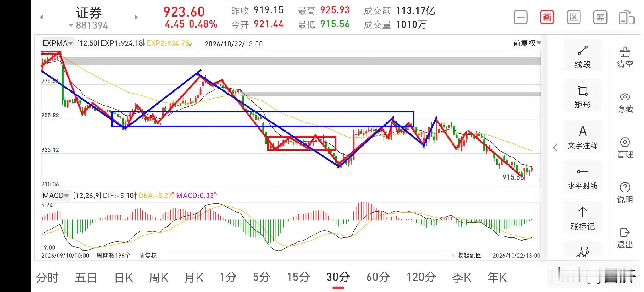Screen dimensions: 644x292
Task: Switch to the 月K tab
Action: tap(194, 278)
